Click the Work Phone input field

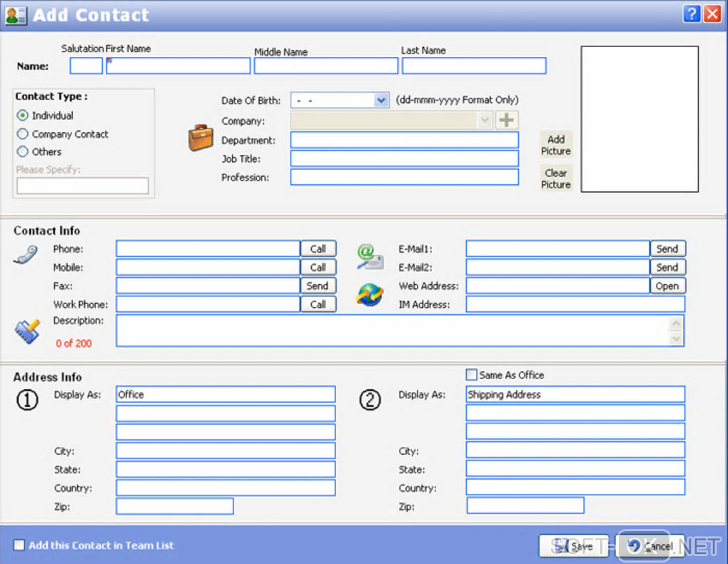click(208, 304)
